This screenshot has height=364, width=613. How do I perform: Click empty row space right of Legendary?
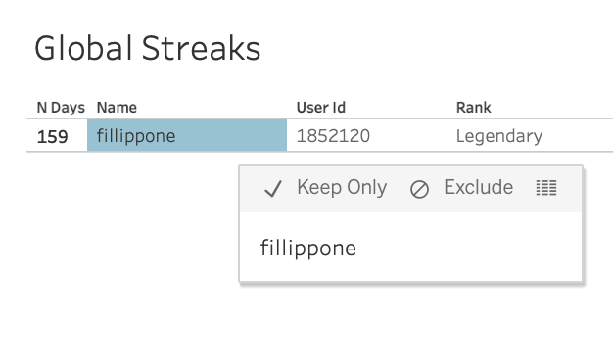click(x=579, y=136)
